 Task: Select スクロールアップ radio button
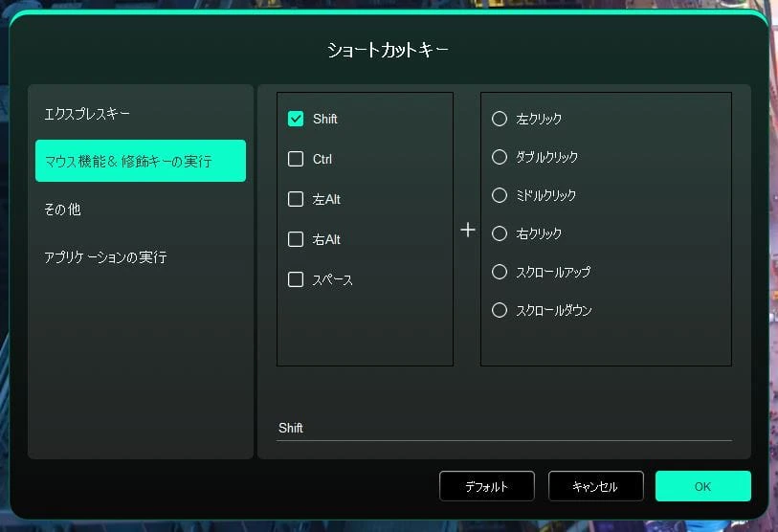499,272
